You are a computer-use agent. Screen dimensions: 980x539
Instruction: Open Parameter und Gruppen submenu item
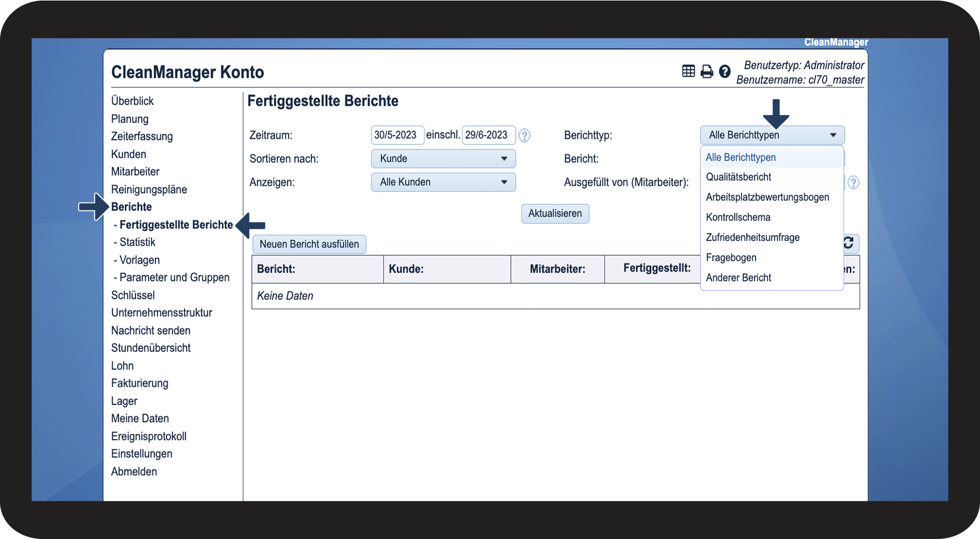pyautogui.click(x=175, y=278)
